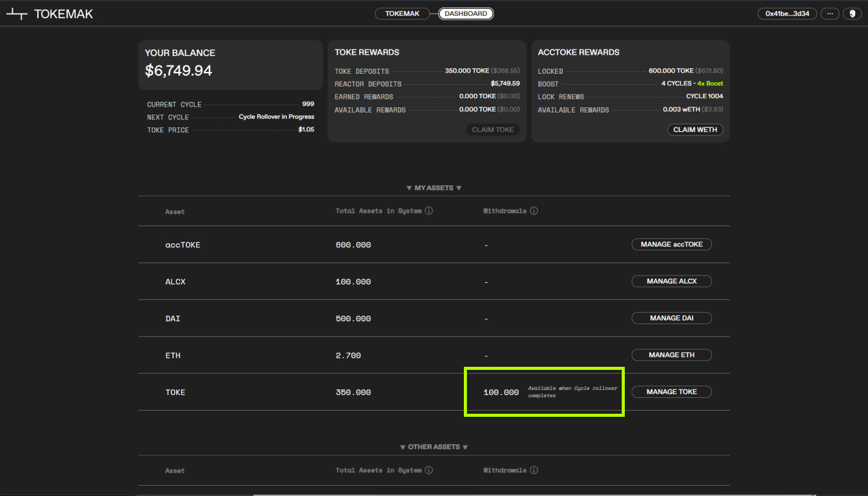Click TOKE row withdrawal amount 100.000
The width and height of the screenshot is (868, 496).
tap(501, 392)
